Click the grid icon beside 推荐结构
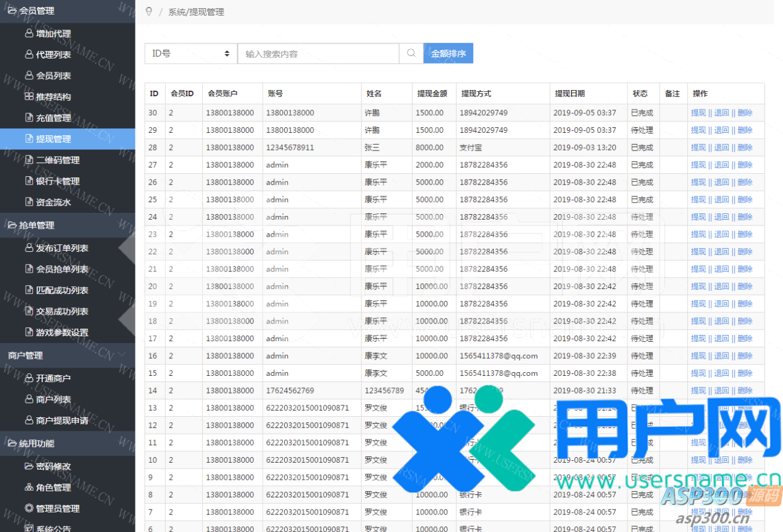Screen dimensions: 783x532 tap(29, 97)
